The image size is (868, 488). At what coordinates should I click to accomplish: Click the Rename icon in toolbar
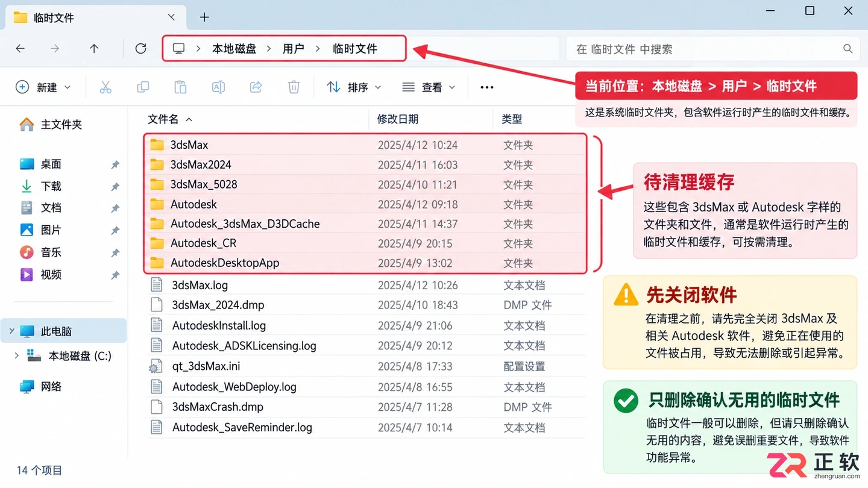[x=218, y=87]
